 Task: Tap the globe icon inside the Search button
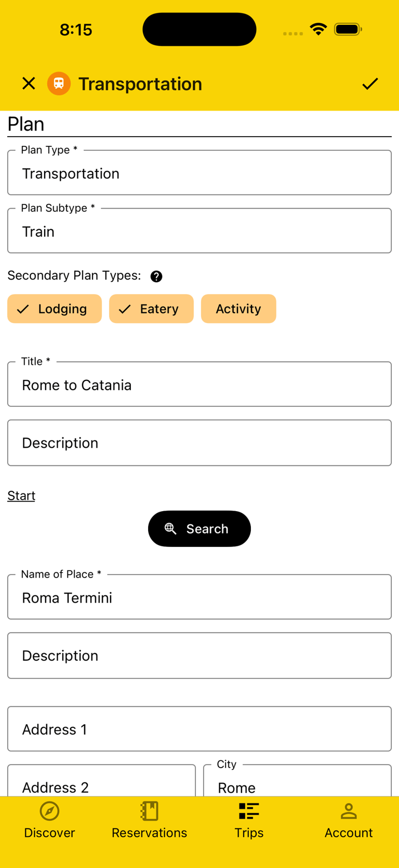170,528
